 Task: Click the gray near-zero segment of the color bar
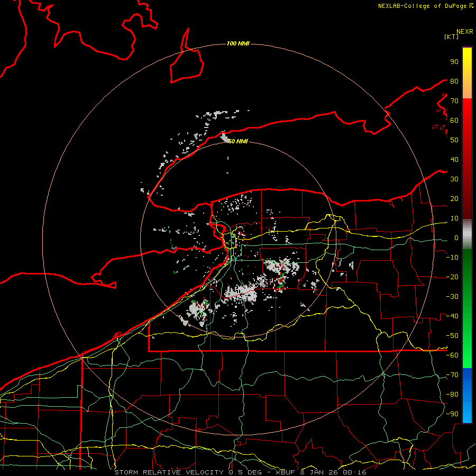467,234
